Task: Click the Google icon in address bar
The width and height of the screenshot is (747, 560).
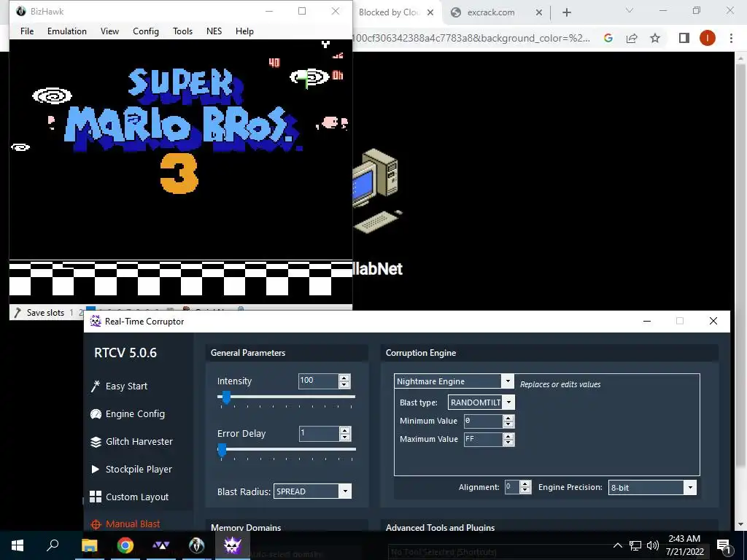Action: [x=608, y=38]
